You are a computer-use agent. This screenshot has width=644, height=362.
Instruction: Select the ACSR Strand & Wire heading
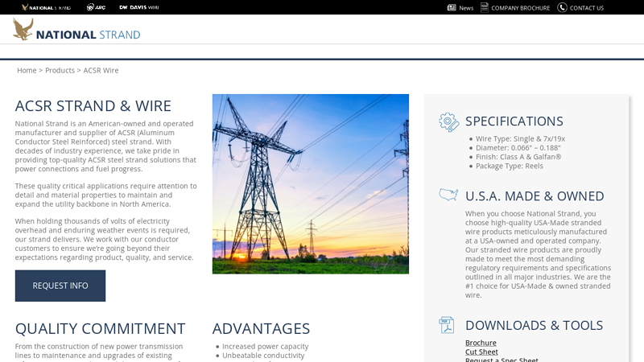(x=93, y=106)
